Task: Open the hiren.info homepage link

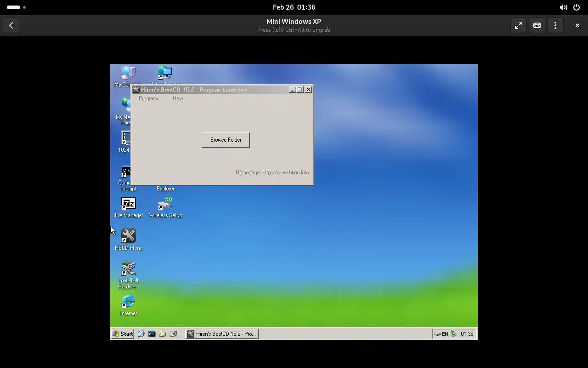Action: coord(272,172)
